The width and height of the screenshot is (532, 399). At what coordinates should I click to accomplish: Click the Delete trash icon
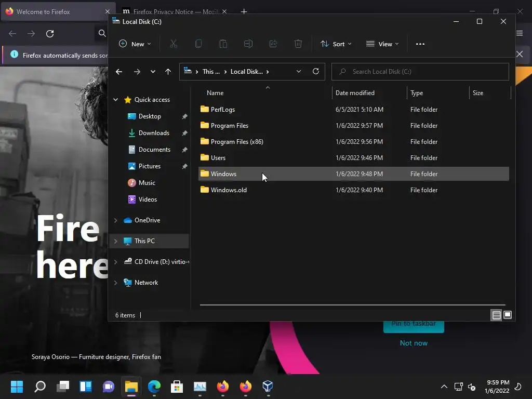click(298, 44)
